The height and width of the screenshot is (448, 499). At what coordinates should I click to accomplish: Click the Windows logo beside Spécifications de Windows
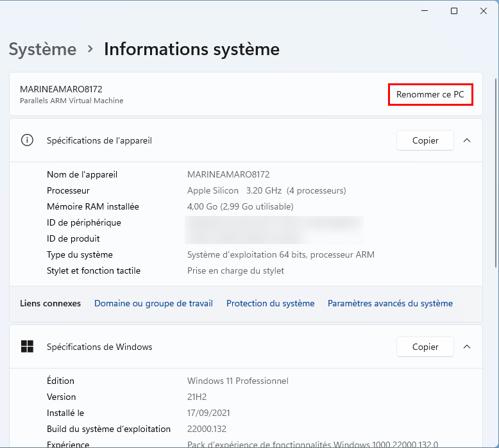click(27, 347)
